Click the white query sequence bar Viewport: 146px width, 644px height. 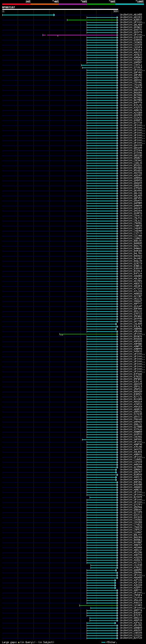pos(60,9)
